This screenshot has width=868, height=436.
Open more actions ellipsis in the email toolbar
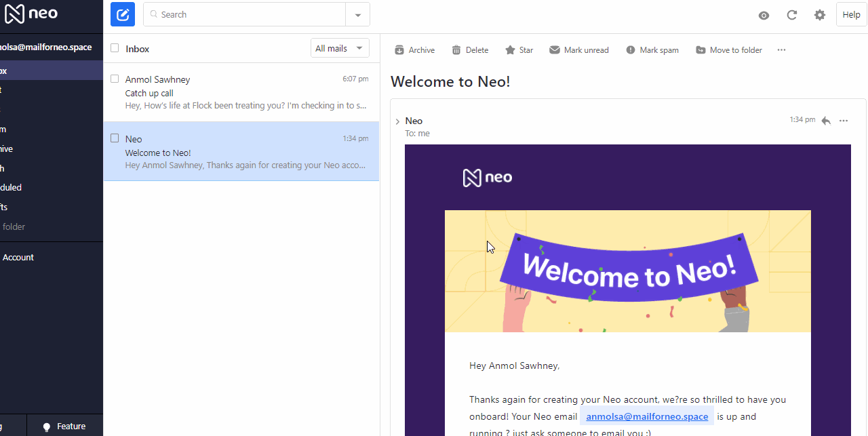(781, 50)
